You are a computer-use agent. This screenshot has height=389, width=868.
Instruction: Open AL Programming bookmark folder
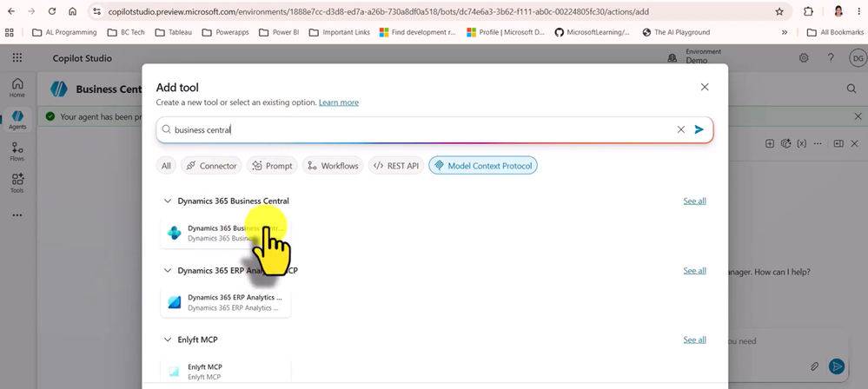pos(64,33)
